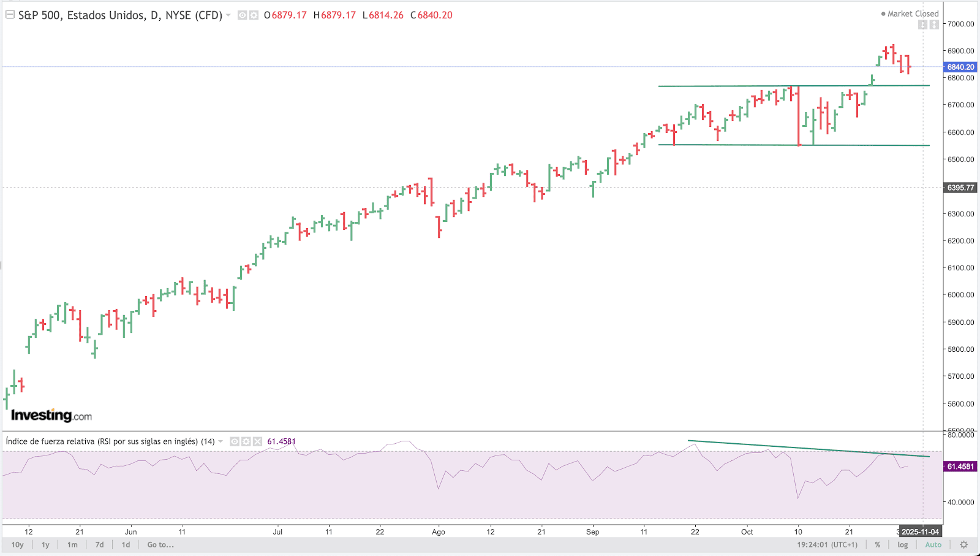Viewport: 980px width, 556px height.
Task: Open the RSI indicator settings gear
Action: [246, 441]
